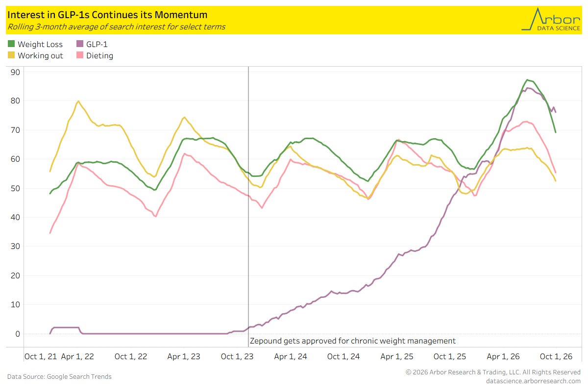Click the Oct 1, 22 axis label
Screen dimensions: 588x392
click(x=131, y=357)
